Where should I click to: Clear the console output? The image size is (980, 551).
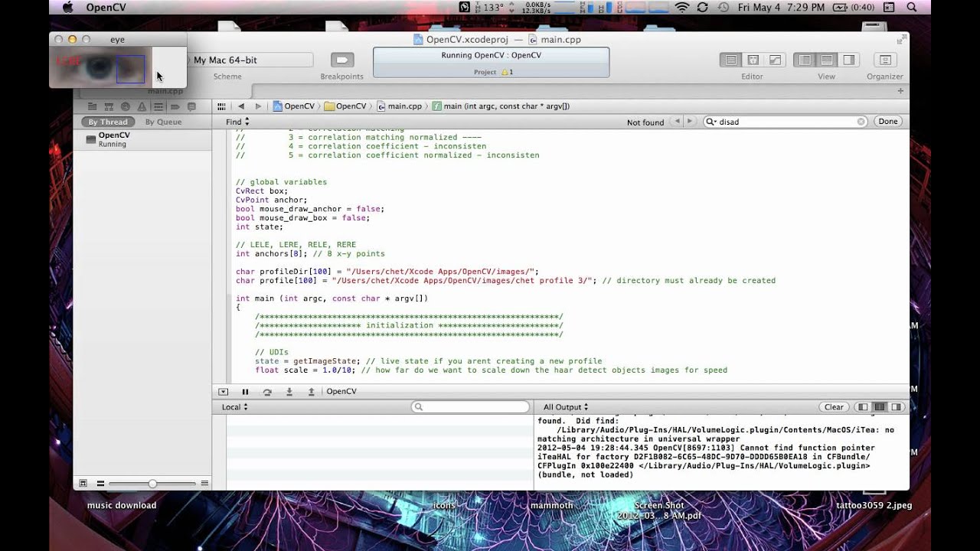pyautogui.click(x=834, y=407)
